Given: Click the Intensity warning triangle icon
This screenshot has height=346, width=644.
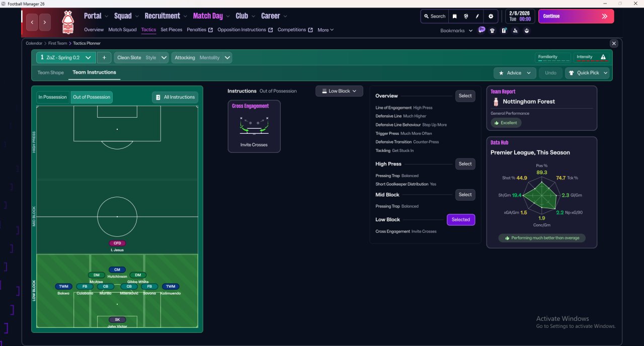Looking at the screenshot, I should 603,57.
